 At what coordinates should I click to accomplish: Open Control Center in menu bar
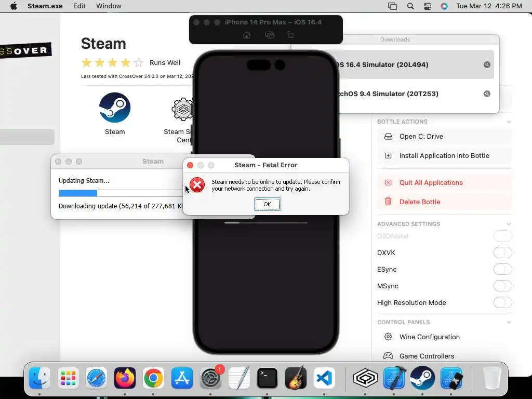[428, 6]
